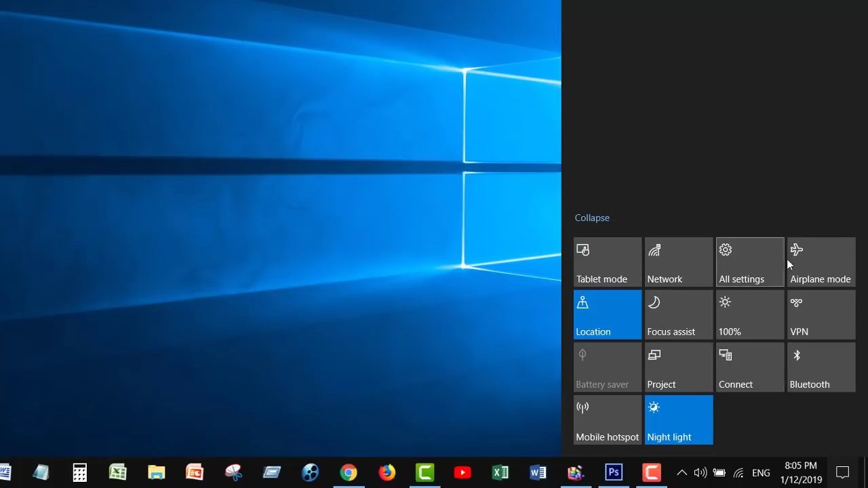
Task: Open the dark-green Excel icon beside YouTube
Action: pyautogui.click(x=500, y=472)
